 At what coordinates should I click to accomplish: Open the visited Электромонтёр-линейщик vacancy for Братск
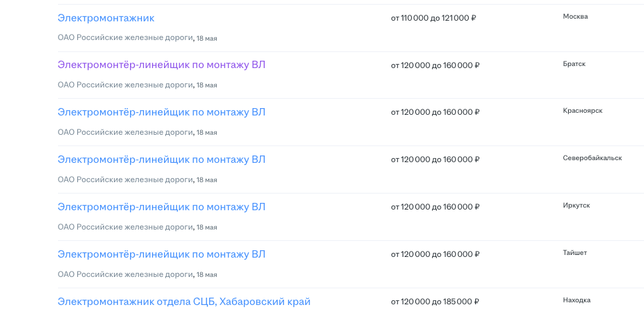[161, 65]
